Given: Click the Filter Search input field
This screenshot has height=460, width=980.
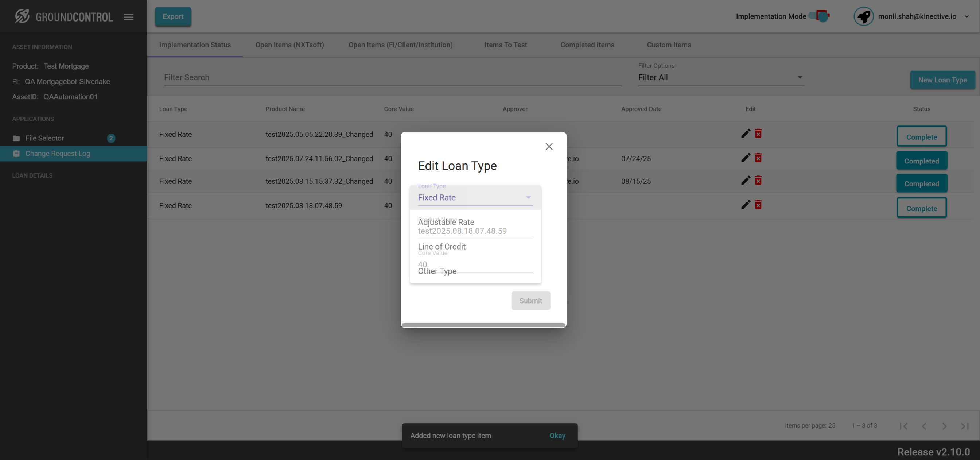Looking at the screenshot, I should [x=392, y=78].
